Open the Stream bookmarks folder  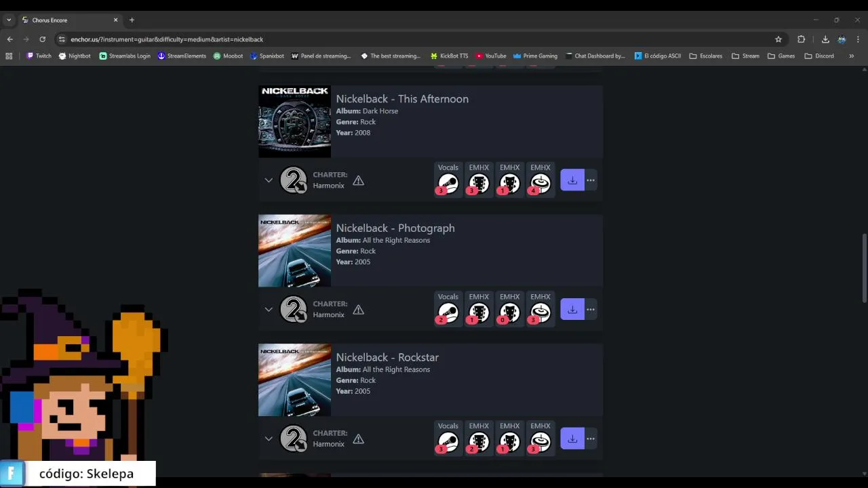pos(745,56)
